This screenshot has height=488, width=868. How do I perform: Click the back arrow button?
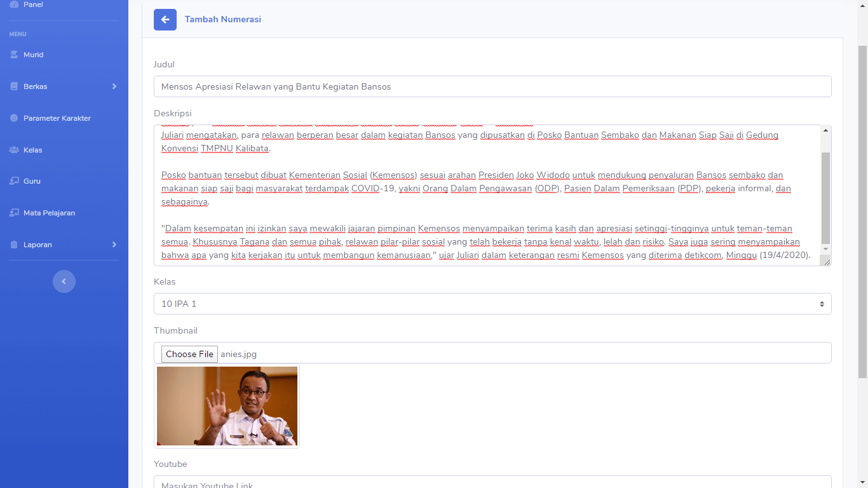click(x=165, y=20)
